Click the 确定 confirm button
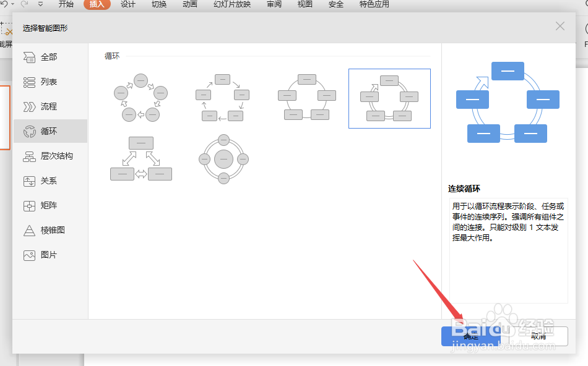Screen dimensions: 588x366 (471, 336)
